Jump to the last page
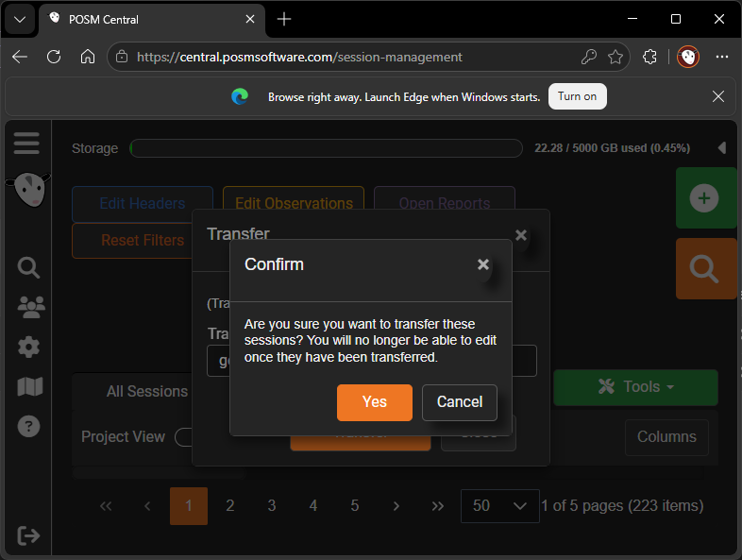The height and width of the screenshot is (560, 742). pos(438,505)
